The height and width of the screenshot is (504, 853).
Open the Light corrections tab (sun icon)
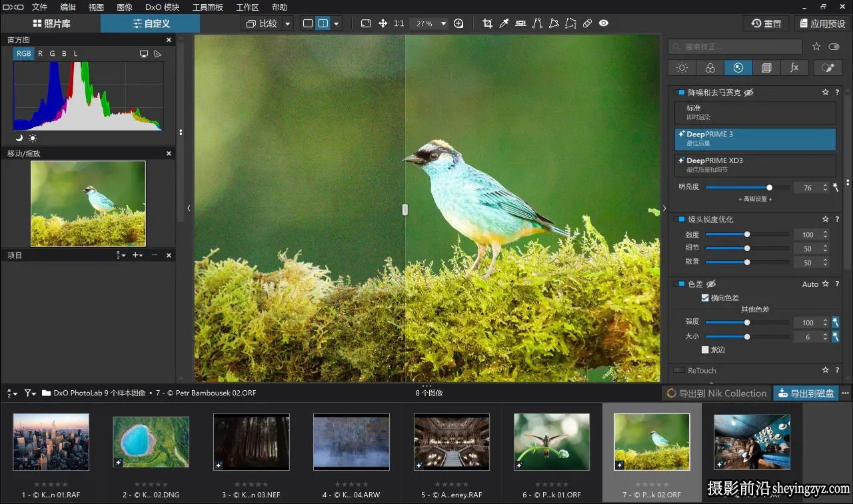tap(682, 68)
